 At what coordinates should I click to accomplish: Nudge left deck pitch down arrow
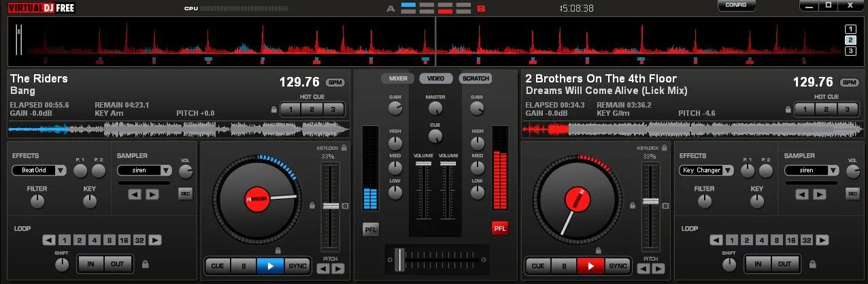tap(323, 268)
